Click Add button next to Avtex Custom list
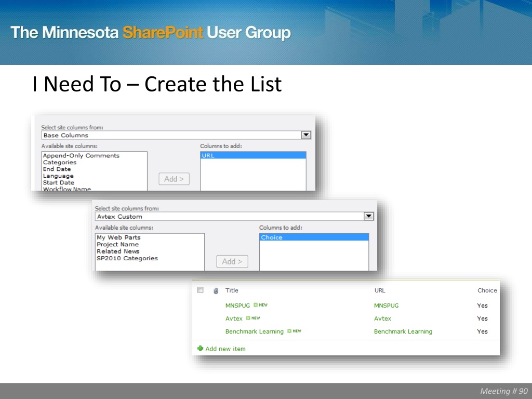 [x=232, y=261]
